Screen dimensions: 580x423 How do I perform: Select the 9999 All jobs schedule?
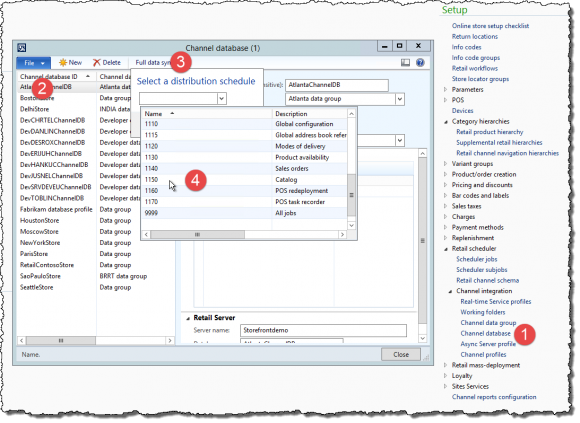coord(245,213)
